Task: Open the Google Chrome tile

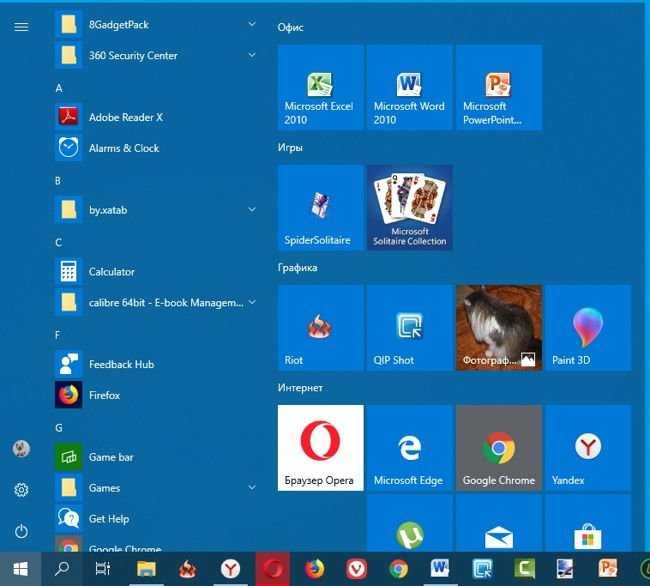Action: click(x=499, y=448)
